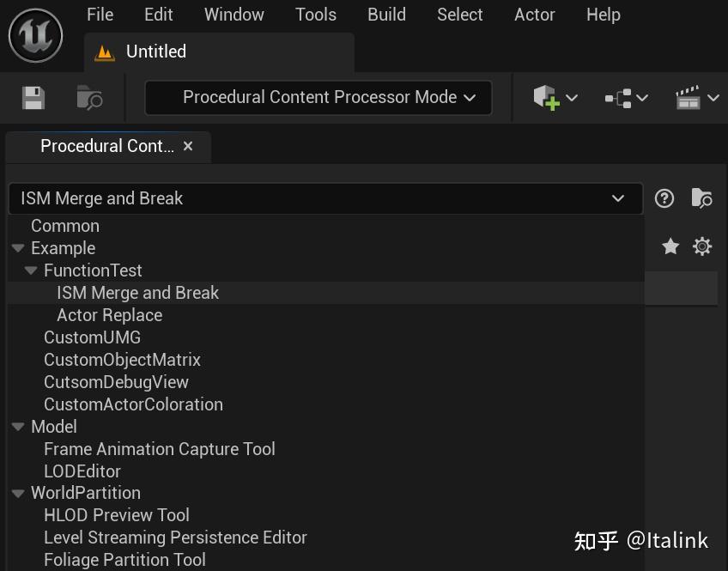
Task: Select the HLOD Preview Tool
Action: coord(117,515)
